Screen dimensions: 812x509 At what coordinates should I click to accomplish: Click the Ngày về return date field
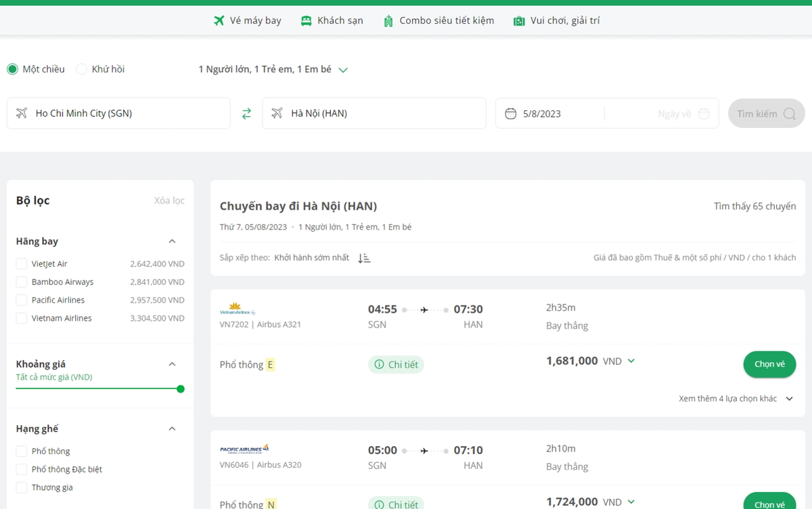[662, 113]
